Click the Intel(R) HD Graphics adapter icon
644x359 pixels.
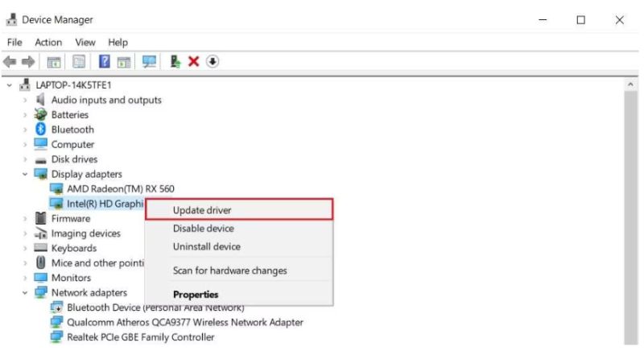56,204
